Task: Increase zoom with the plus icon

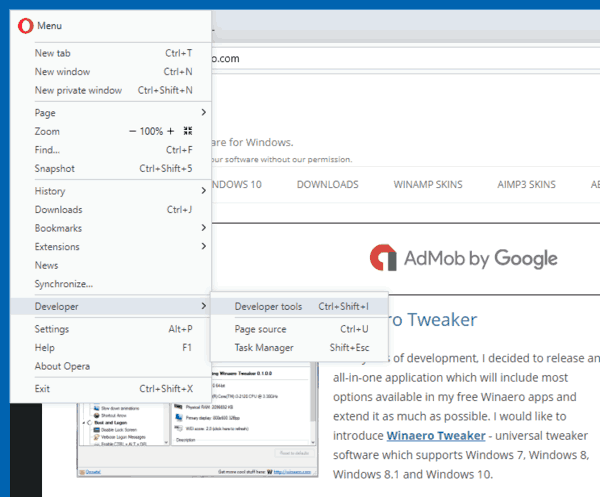Action: tap(170, 131)
